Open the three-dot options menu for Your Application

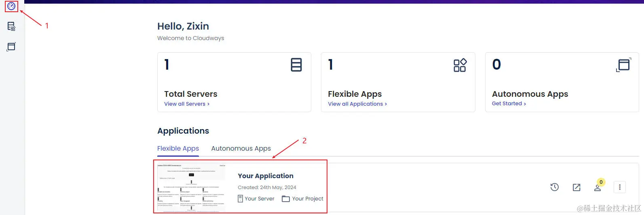(x=620, y=187)
